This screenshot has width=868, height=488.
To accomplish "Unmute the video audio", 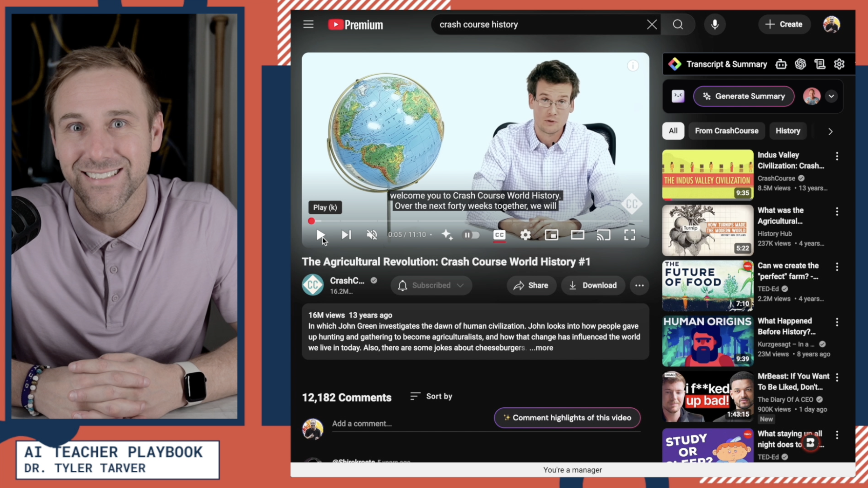I will tap(372, 235).
